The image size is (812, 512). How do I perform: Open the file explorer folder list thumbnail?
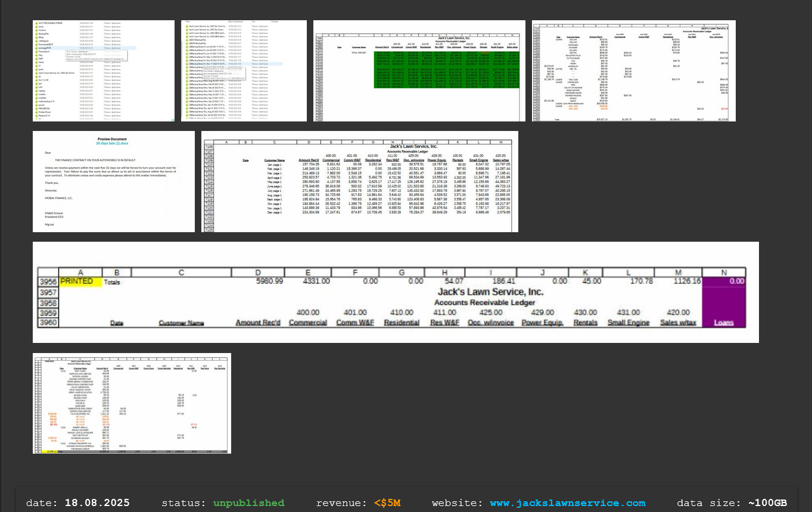tap(104, 71)
